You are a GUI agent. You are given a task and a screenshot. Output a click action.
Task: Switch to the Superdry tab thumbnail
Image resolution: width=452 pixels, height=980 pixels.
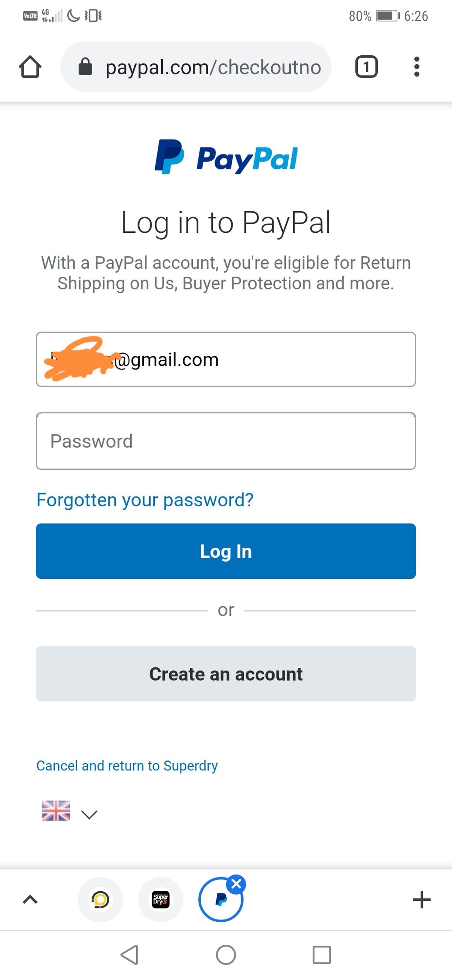pos(161,899)
